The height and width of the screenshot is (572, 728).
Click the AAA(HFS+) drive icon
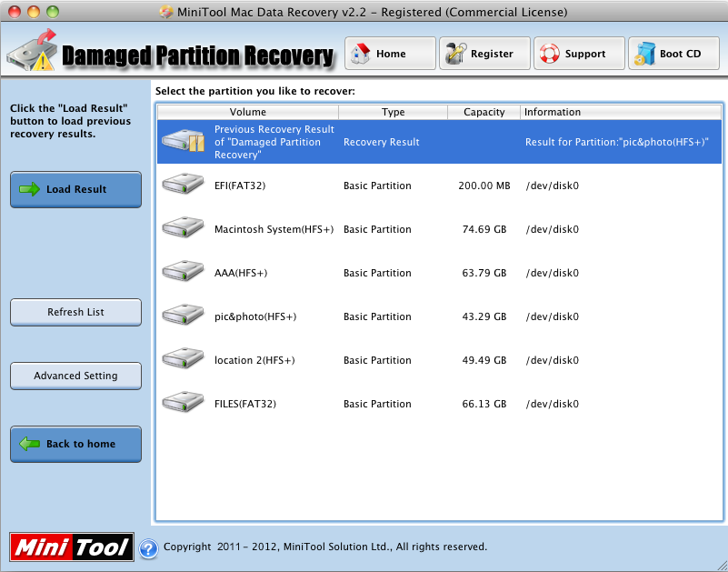click(x=183, y=273)
